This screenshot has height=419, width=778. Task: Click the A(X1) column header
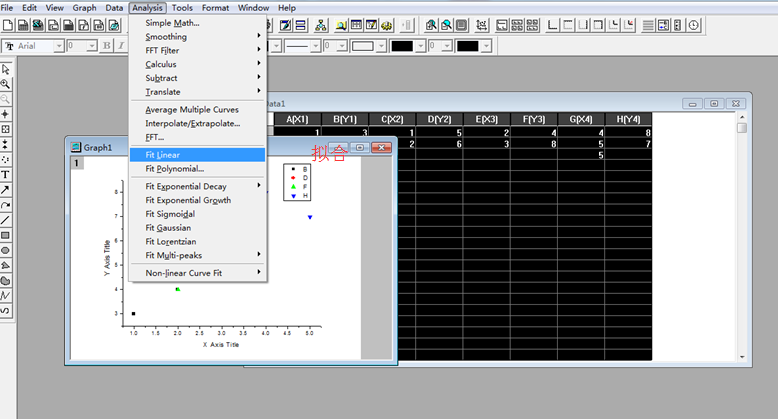(297, 120)
